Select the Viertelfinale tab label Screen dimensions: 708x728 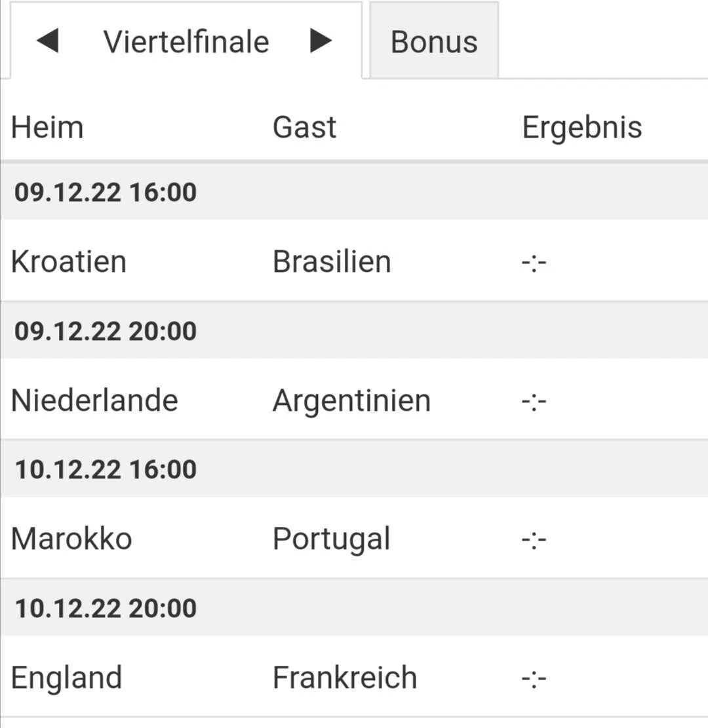186,42
